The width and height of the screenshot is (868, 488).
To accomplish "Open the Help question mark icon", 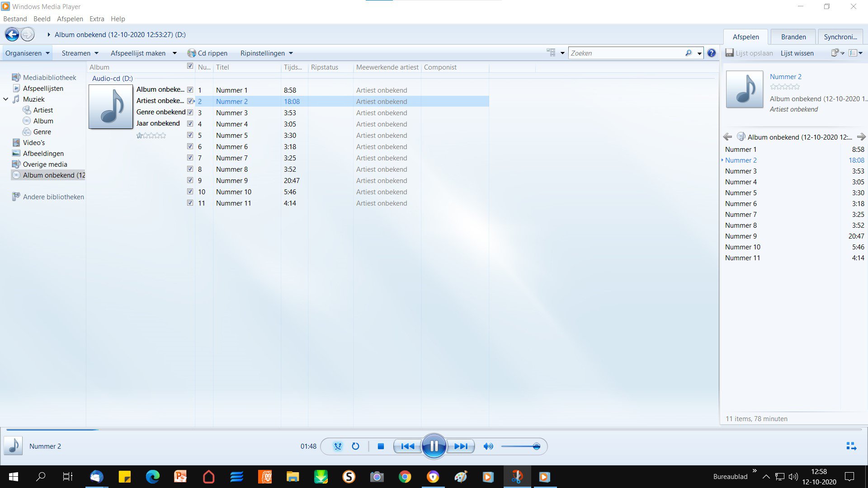I will coord(712,53).
